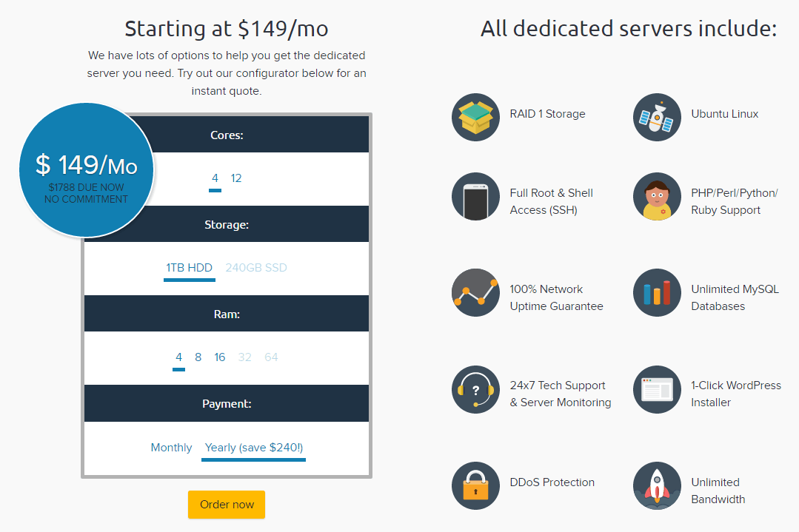Switch to Monthly payment option
Image resolution: width=799 pixels, height=532 pixels.
point(171,447)
